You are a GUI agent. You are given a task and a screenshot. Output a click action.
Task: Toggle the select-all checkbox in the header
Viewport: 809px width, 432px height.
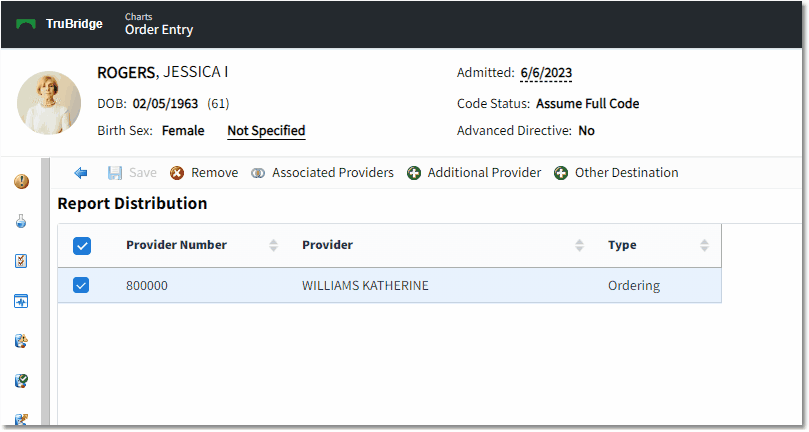[x=82, y=246]
